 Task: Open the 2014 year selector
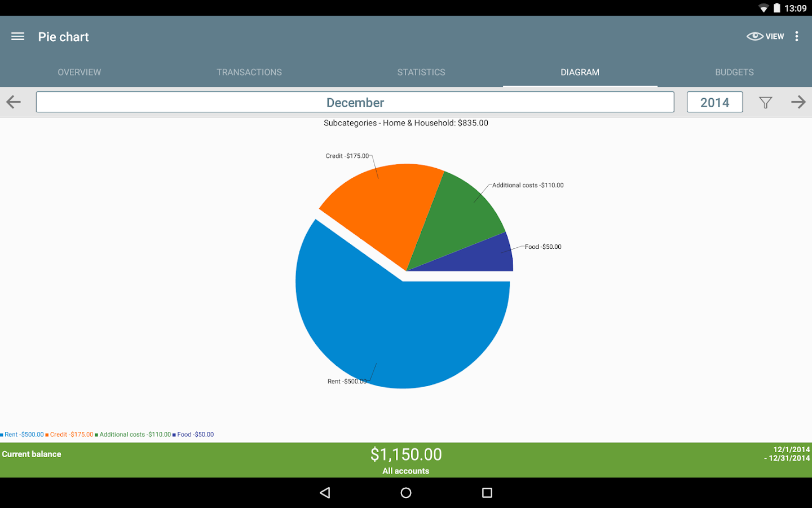(714, 102)
